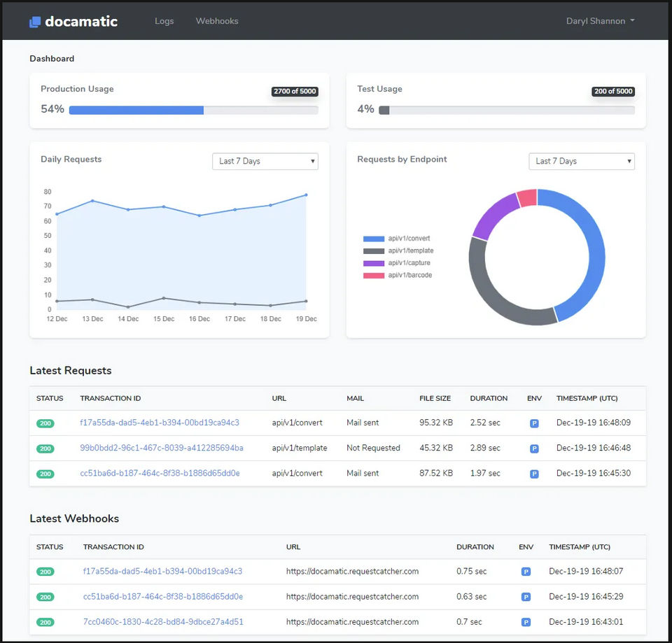Click the P env badge for 0.7 sec webhook
The width and height of the screenshot is (672, 643).
526,622
